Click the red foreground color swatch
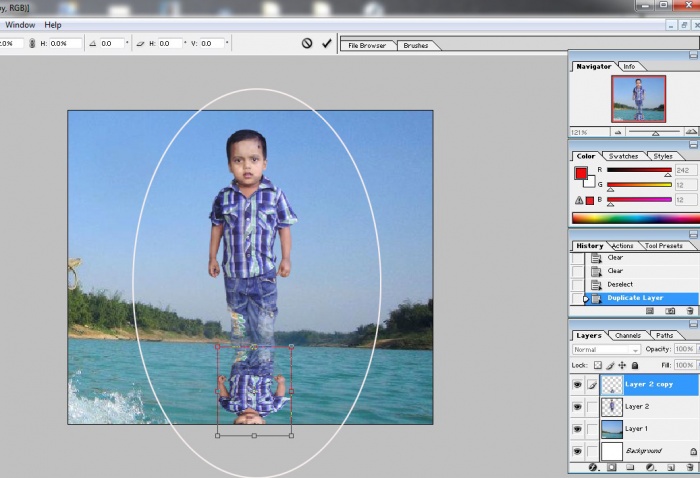700x478 pixels. pos(581,173)
